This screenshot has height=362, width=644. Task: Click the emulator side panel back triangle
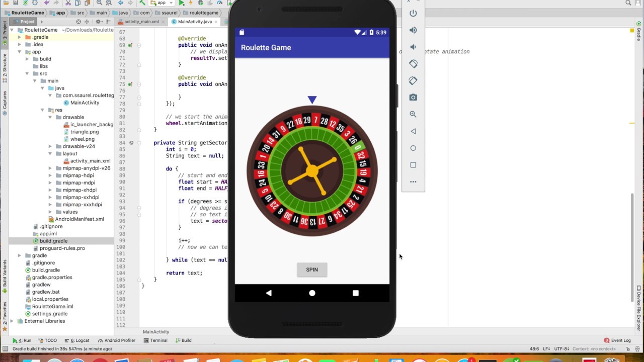pyautogui.click(x=413, y=131)
